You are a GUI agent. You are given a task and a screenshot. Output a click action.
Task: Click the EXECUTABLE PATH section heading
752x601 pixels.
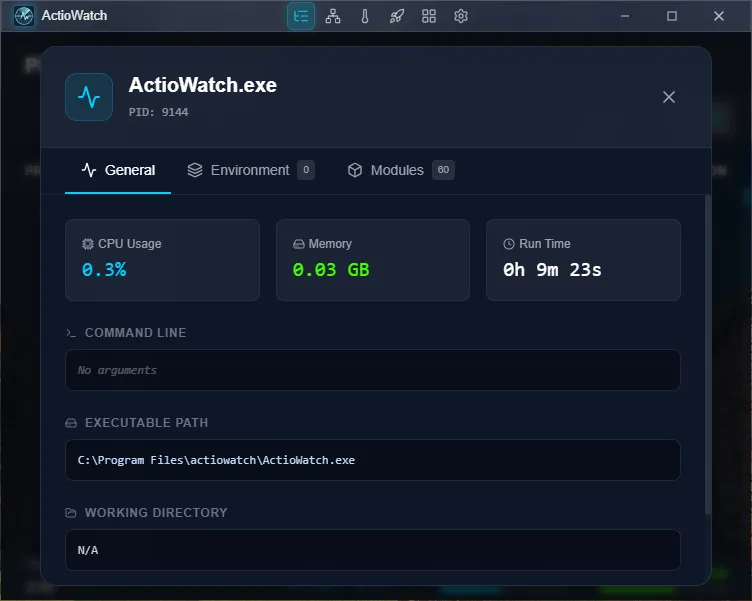click(146, 423)
